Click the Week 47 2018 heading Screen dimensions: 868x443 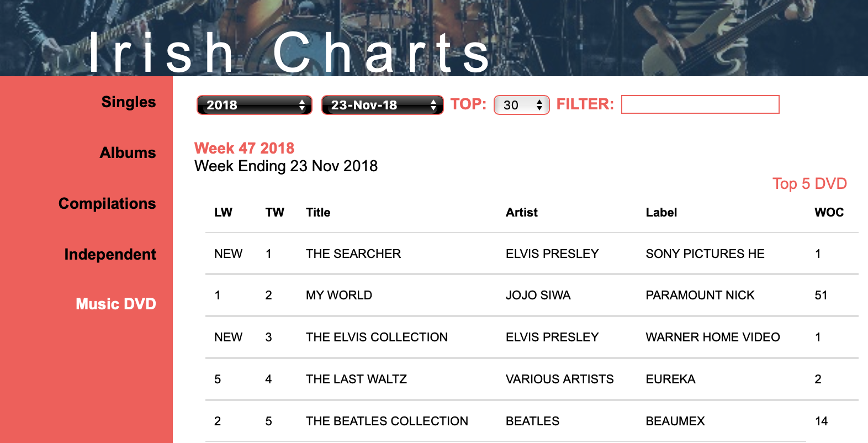(244, 147)
